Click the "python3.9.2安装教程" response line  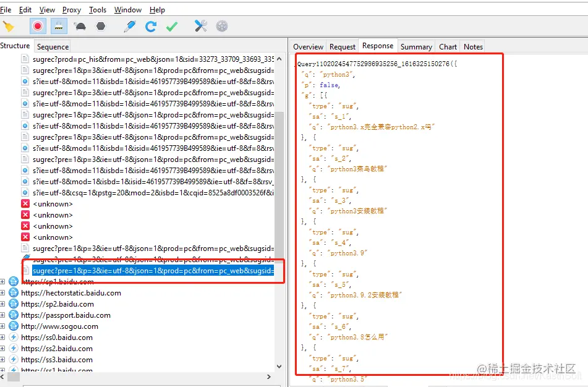point(356,295)
